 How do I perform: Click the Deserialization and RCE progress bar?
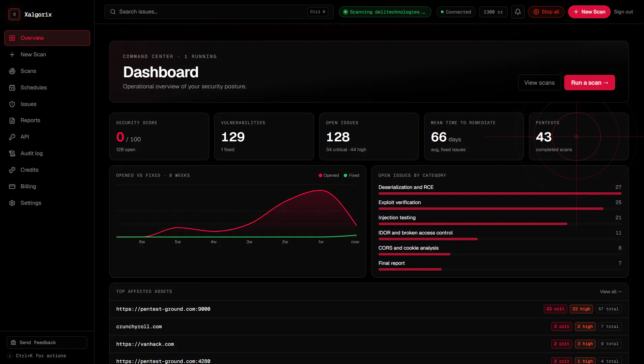pyautogui.click(x=500, y=194)
